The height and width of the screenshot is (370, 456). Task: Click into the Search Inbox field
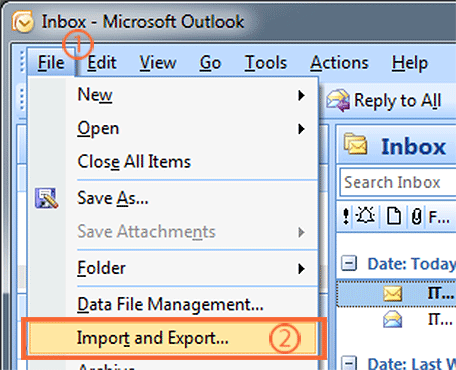point(398,182)
